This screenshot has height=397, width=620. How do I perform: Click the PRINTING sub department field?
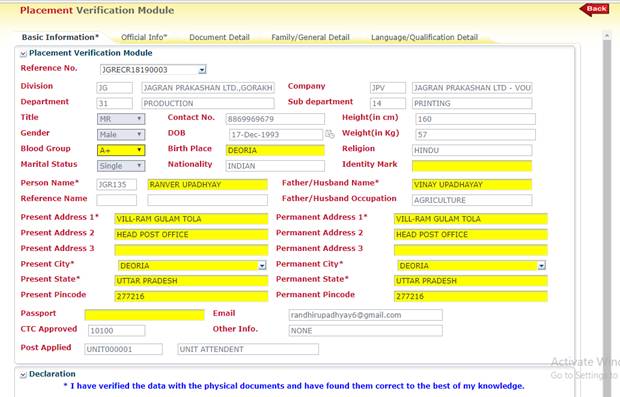[x=472, y=103]
